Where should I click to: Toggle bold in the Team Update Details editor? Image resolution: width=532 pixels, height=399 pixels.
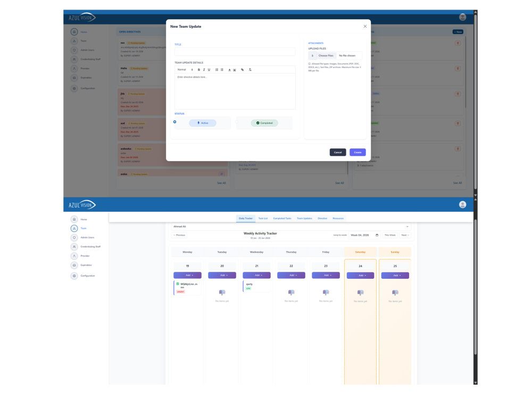(x=199, y=70)
